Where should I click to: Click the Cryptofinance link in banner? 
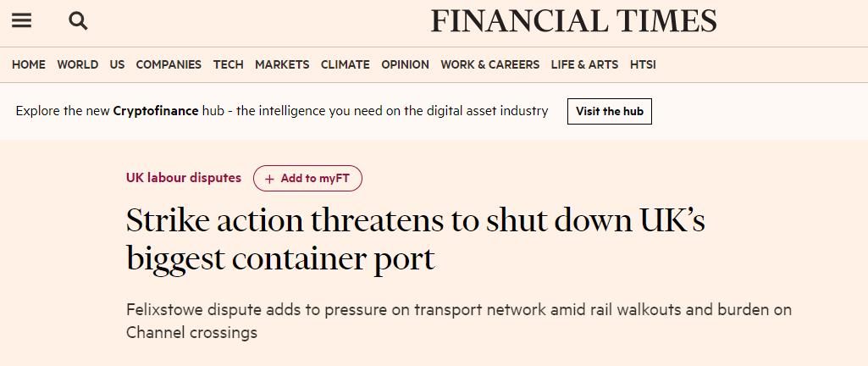pyautogui.click(x=156, y=111)
